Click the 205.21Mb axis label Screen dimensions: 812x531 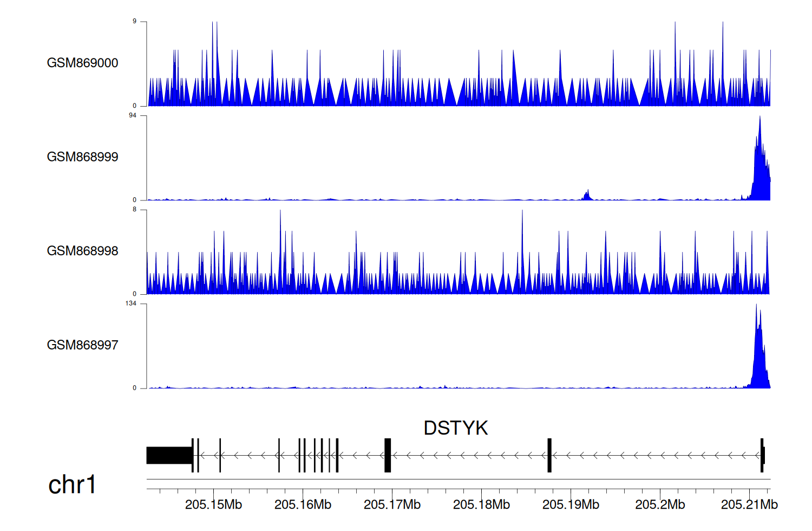point(749,504)
